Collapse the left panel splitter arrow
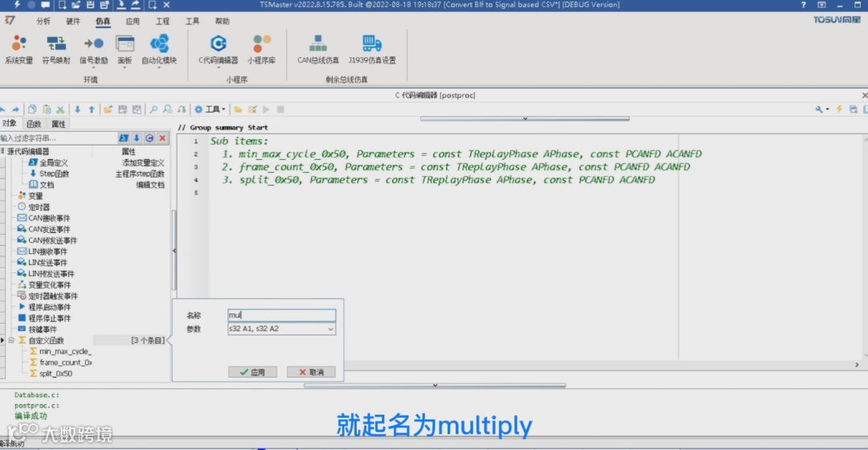868x450 pixels. pyautogui.click(x=174, y=250)
